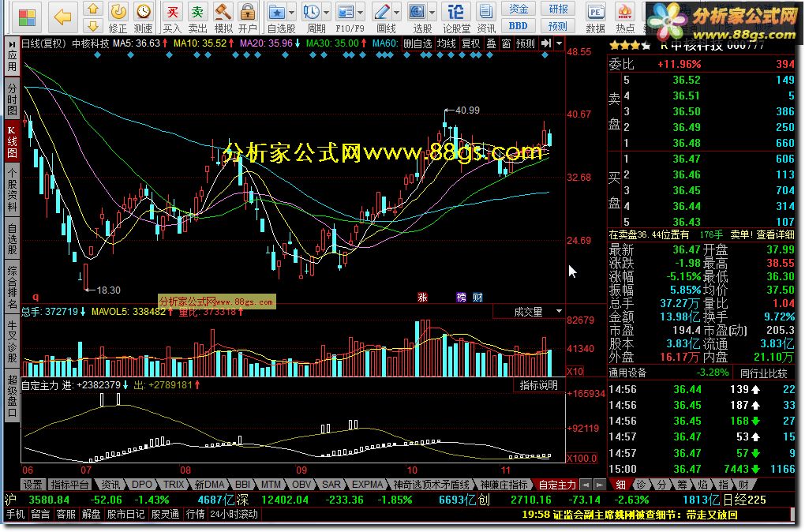
Task: Expand the 自选股 dropdown arrow
Action: point(291,12)
